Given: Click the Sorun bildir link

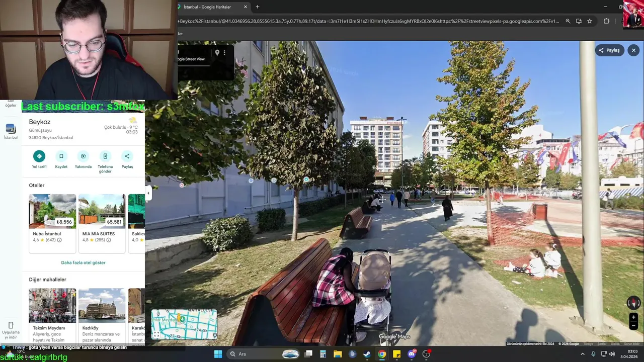Looking at the screenshot, I should 632,344.
